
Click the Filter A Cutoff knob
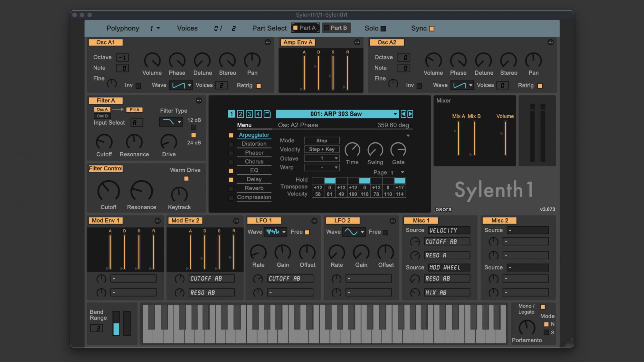(x=104, y=142)
